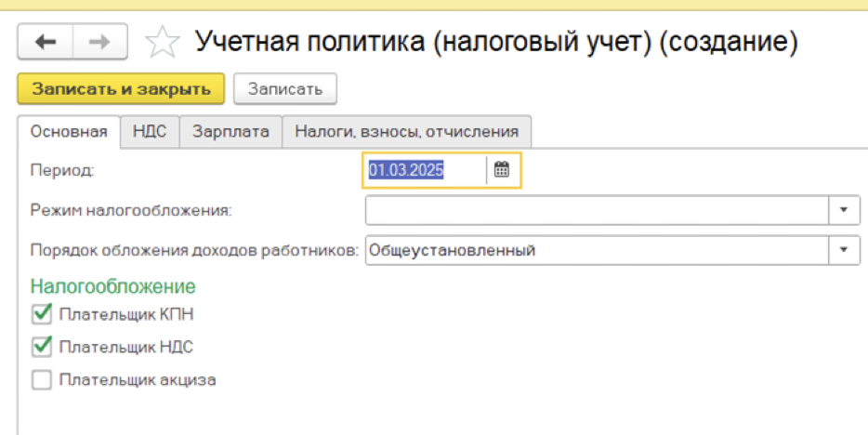Go forward with the right arrow button
Viewport: 868px width, 435px height.
(99, 42)
